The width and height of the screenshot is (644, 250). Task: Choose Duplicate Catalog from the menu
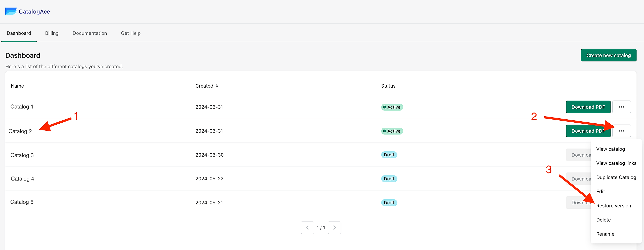coord(616,177)
